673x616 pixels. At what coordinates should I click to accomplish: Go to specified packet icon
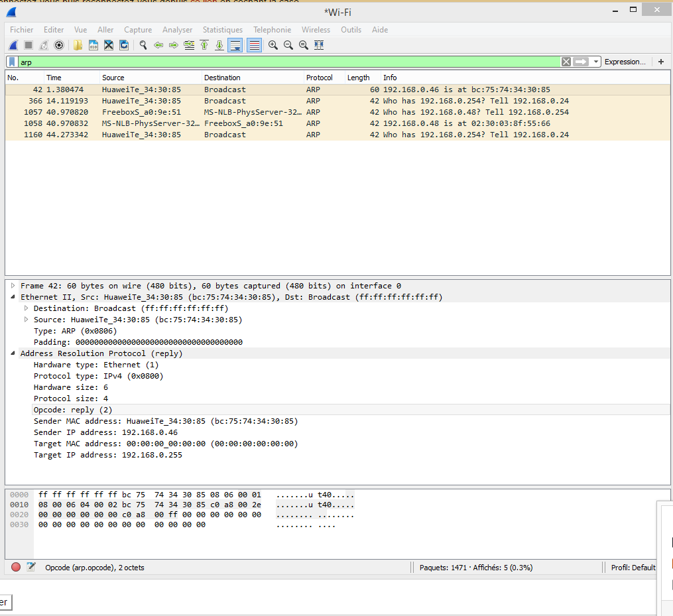click(189, 45)
